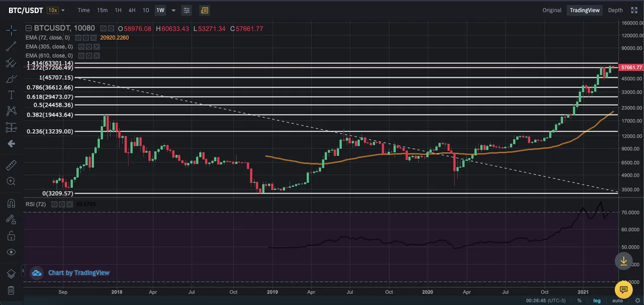Open chart settings gear at bottom right
This screenshot has height=305, width=644.
pos(637,300)
